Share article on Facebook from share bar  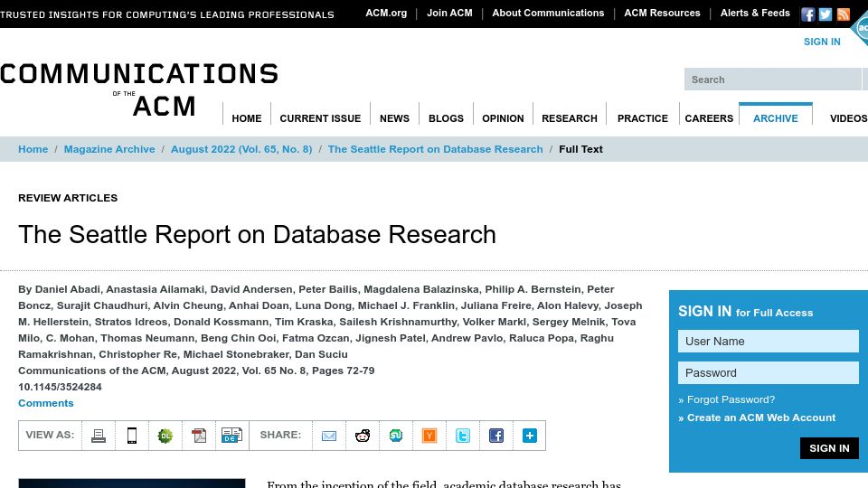(x=496, y=436)
